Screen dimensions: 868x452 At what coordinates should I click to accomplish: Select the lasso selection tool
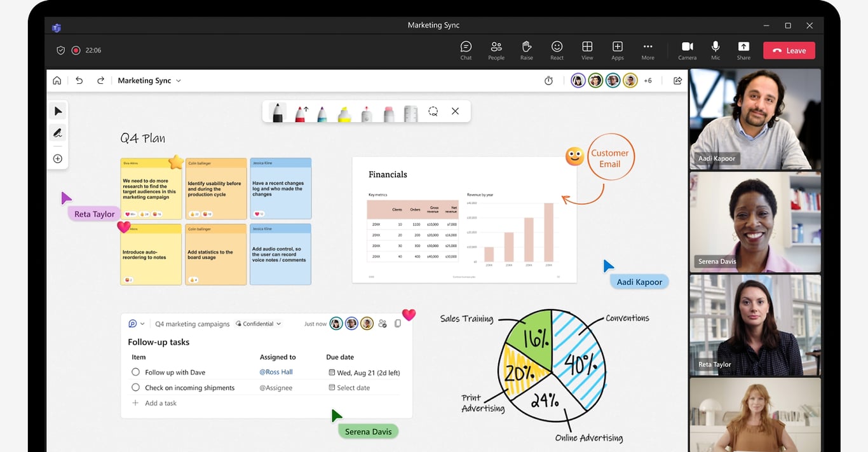point(433,111)
